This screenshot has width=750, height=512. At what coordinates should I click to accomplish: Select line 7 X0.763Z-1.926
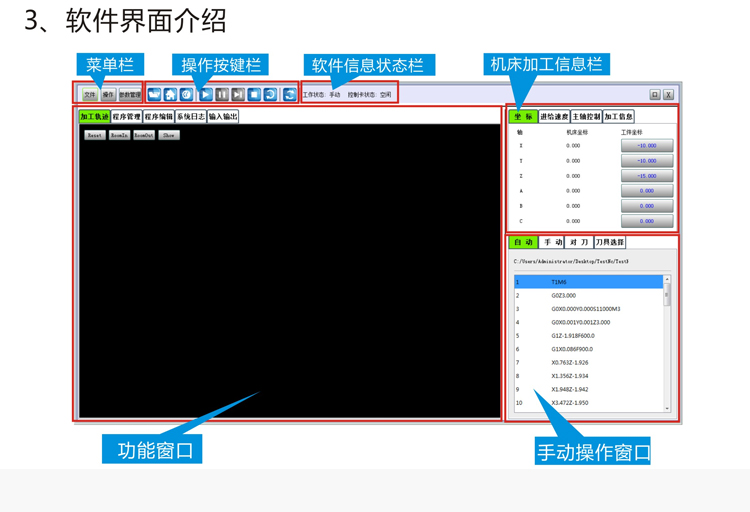pos(589,362)
